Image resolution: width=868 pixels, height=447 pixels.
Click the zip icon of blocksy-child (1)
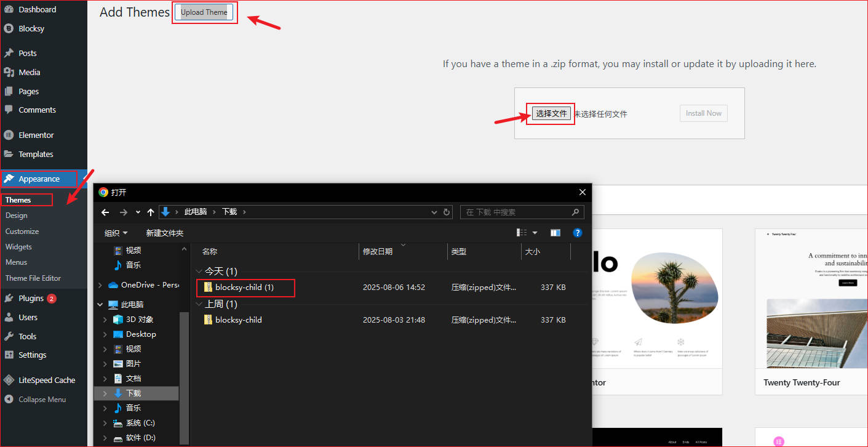tap(208, 287)
